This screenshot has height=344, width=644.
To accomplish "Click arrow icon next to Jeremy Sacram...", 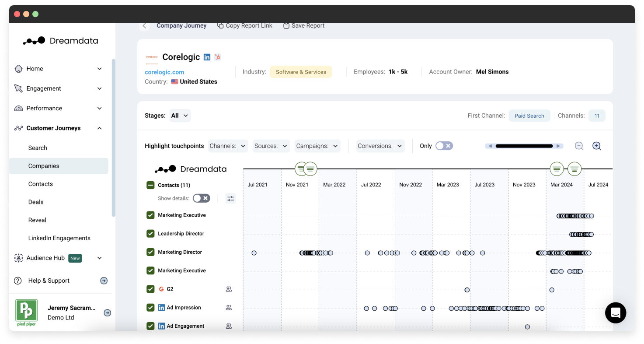I will pyautogui.click(x=107, y=313).
